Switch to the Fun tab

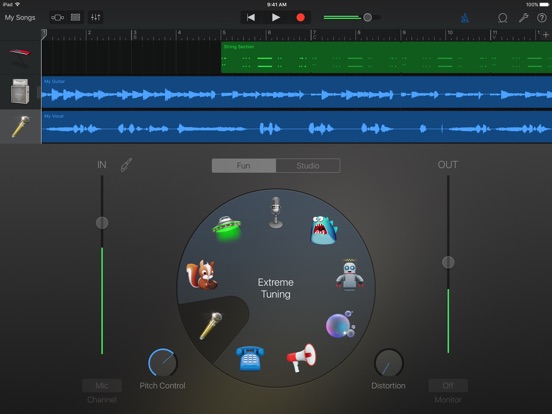[x=244, y=165]
